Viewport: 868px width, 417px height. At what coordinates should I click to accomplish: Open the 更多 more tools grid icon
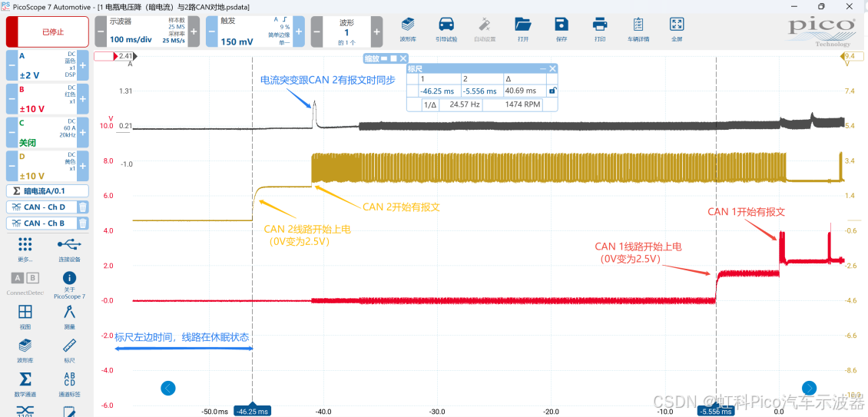click(25, 249)
